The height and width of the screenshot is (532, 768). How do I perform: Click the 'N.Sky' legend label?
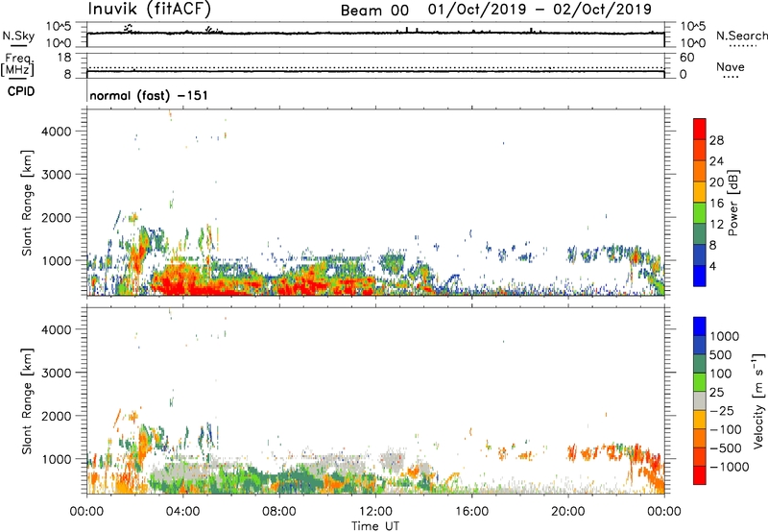click(18, 36)
